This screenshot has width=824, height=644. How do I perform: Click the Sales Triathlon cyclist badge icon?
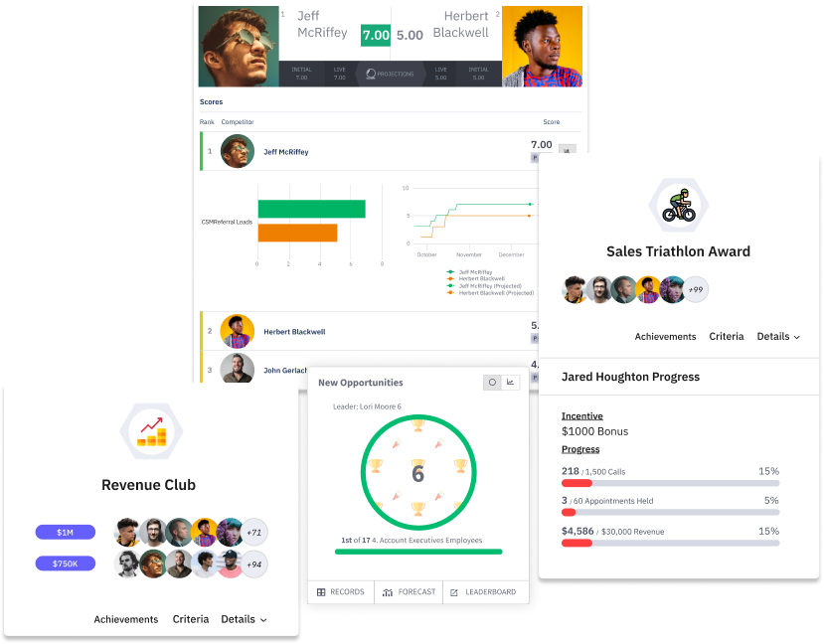[679, 206]
